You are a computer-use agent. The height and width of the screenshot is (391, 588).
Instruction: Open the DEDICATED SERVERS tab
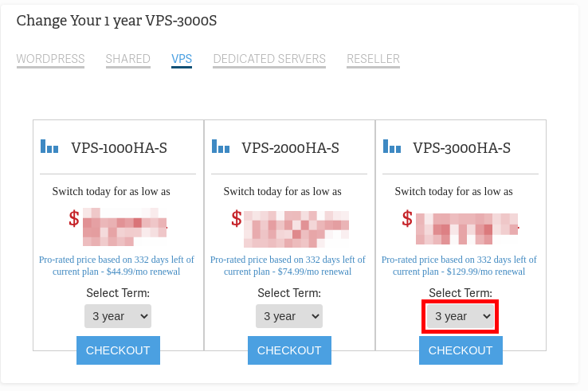(x=269, y=59)
